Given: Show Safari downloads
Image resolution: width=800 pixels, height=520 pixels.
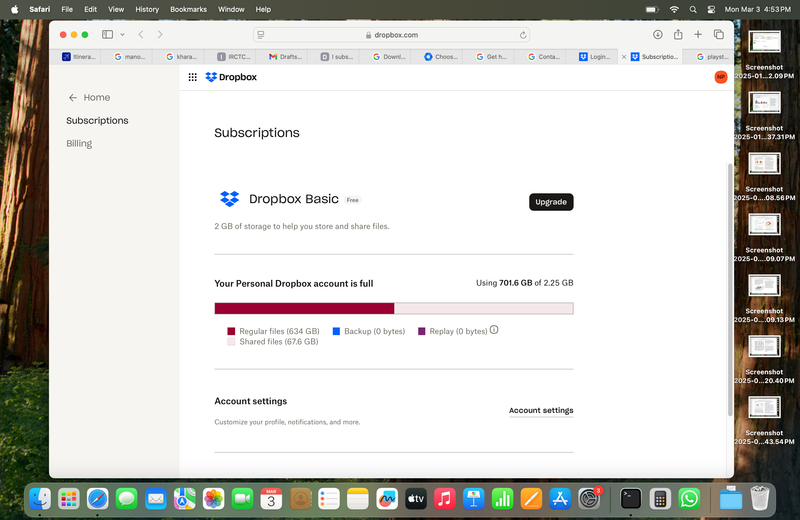Looking at the screenshot, I should point(658,35).
